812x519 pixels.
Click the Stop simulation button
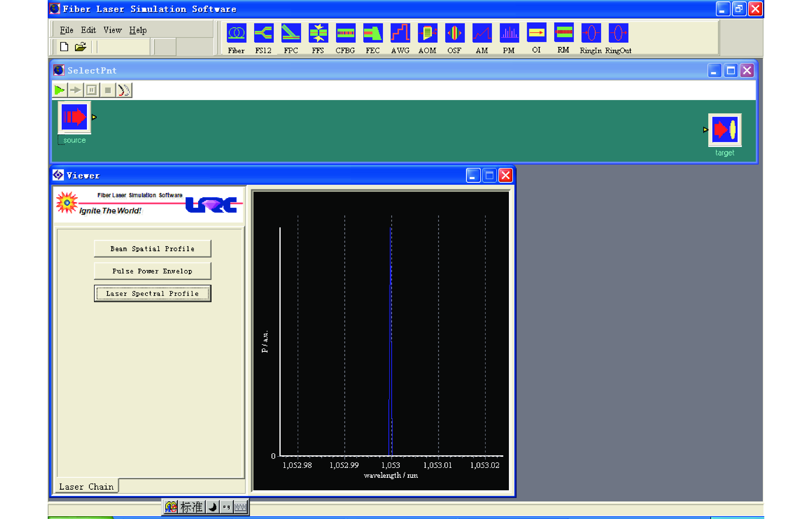click(108, 90)
